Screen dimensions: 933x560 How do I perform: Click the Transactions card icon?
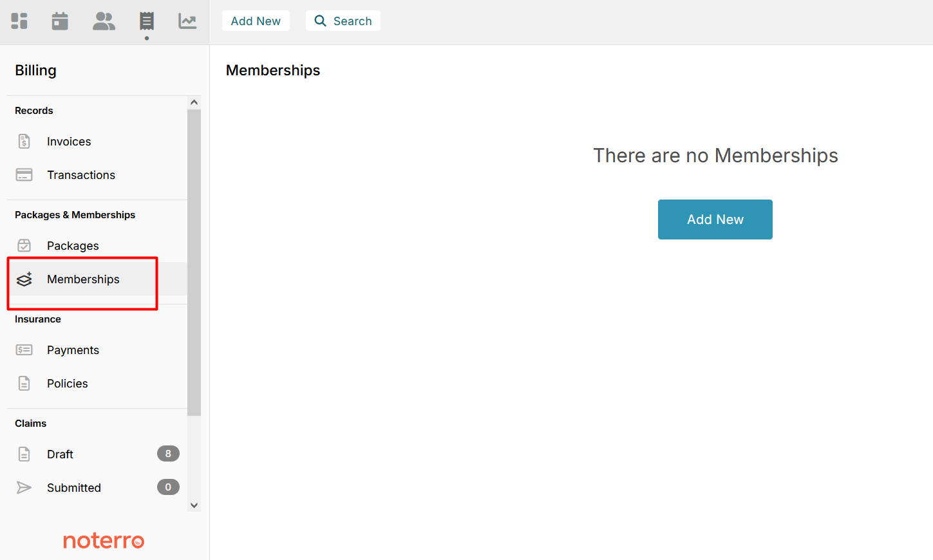click(x=24, y=174)
